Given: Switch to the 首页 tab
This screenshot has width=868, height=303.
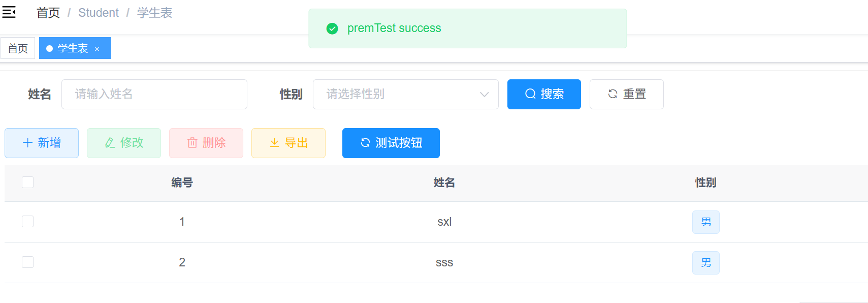Looking at the screenshot, I should pyautogui.click(x=18, y=48).
